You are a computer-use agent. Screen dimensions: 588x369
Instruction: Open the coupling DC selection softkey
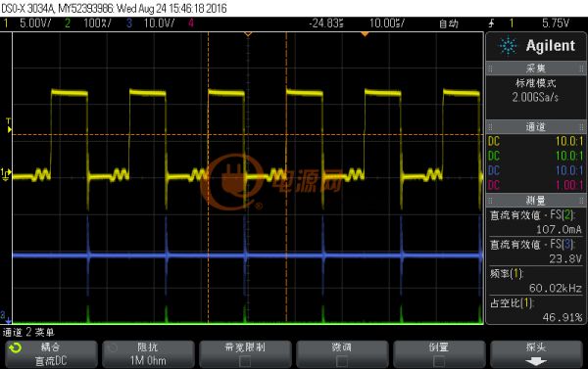(51, 354)
